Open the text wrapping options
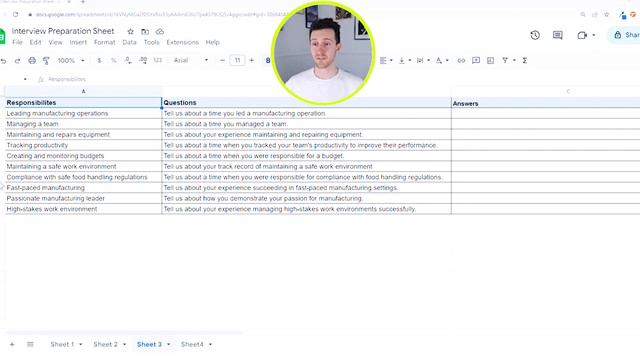Screen dimensions: 640x360 click(x=423, y=60)
